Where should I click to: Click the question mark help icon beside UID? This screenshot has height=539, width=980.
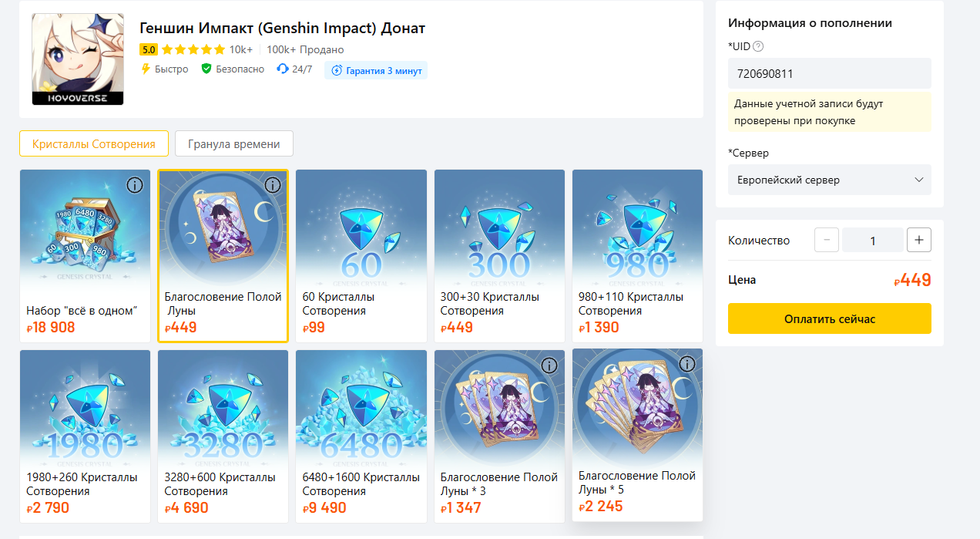758,46
